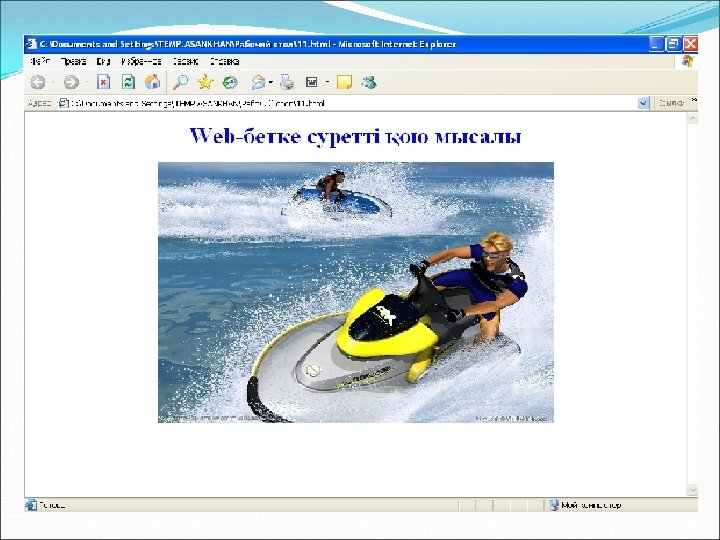The width and height of the screenshot is (720, 540).
Task: Open the Forward history dropdown arrow
Action: pos(87,83)
